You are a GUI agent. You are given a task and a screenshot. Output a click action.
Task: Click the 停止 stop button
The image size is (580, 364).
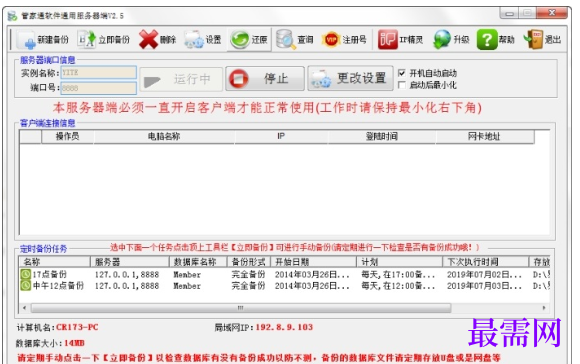coord(265,78)
